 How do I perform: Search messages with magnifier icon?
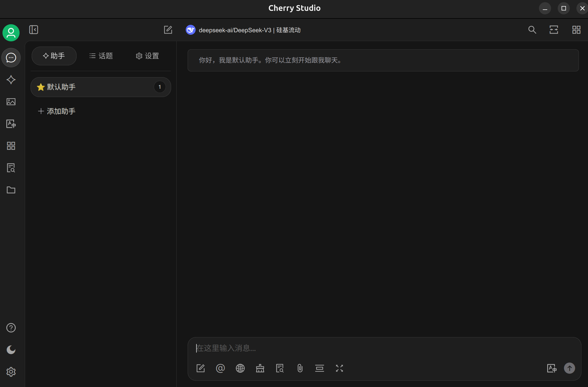click(532, 30)
